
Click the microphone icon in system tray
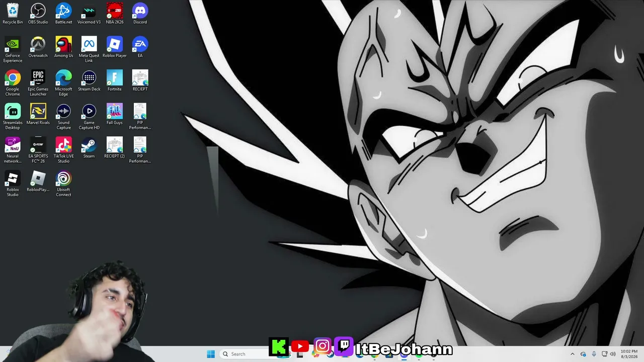point(594,354)
